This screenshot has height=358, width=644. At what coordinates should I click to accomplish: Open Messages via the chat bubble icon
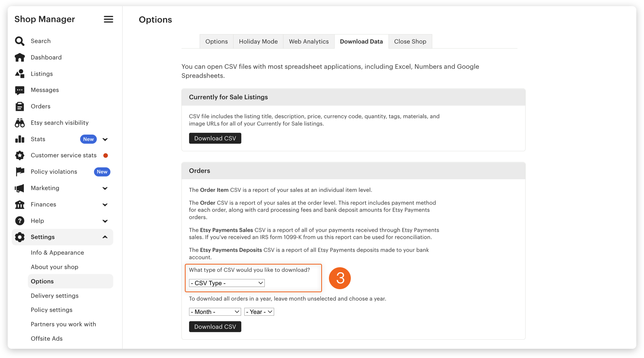click(x=20, y=90)
